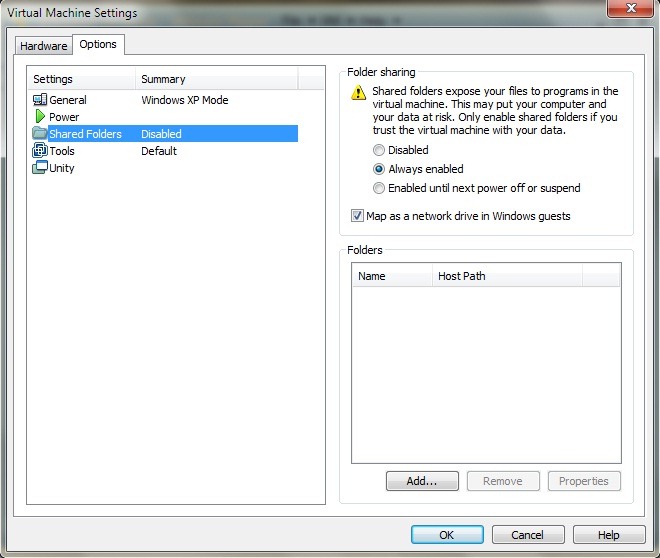Screen dimensions: 660x558
Task: Click the Unity icon in settings list
Action: pos(40,168)
